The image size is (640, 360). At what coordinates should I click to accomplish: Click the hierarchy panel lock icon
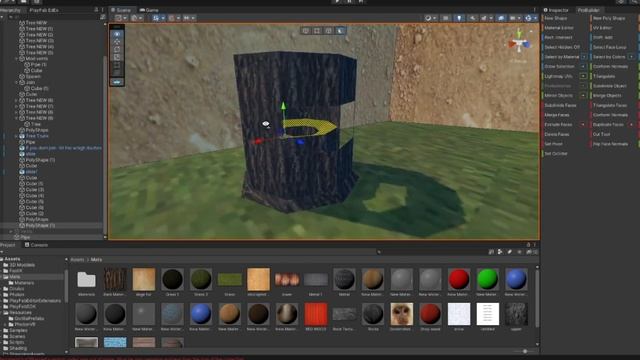pyautogui.click(x=96, y=10)
